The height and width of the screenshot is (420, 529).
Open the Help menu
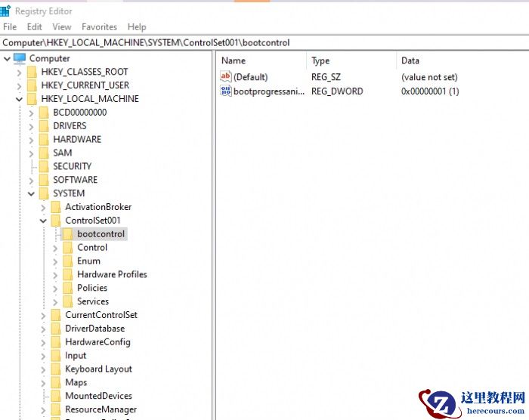pyautogui.click(x=137, y=27)
